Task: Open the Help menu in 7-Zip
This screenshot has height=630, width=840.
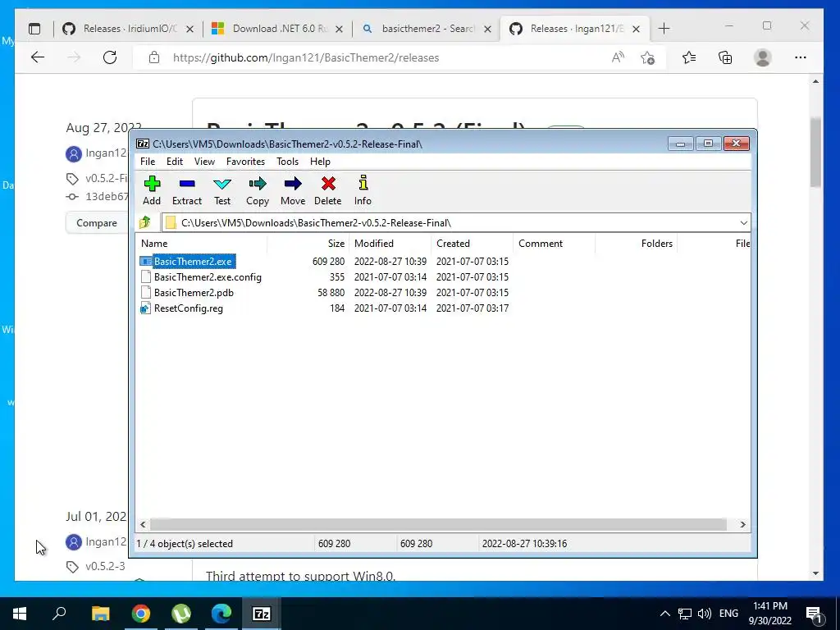Action: point(320,162)
